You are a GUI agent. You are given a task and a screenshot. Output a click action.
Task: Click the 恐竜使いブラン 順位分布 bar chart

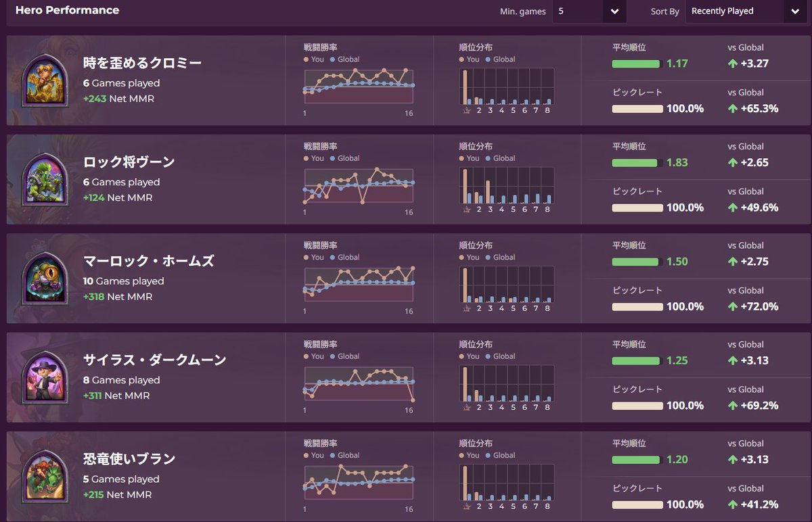click(x=506, y=483)
